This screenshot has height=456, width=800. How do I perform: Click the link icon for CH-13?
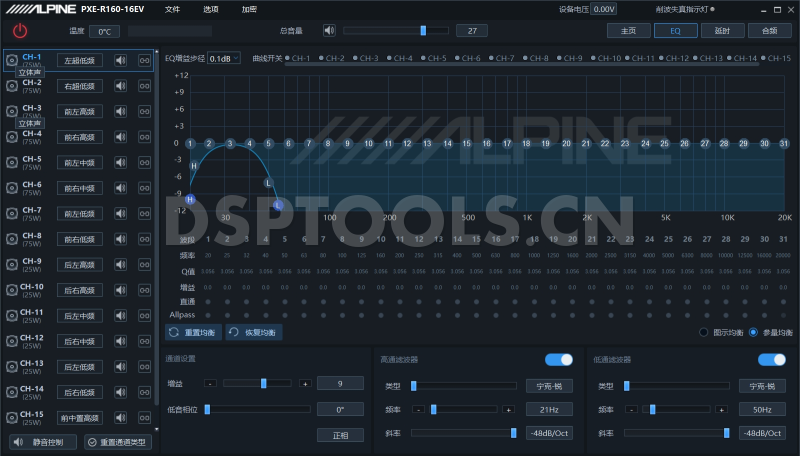pyautogui.click(x=144, y=367)
